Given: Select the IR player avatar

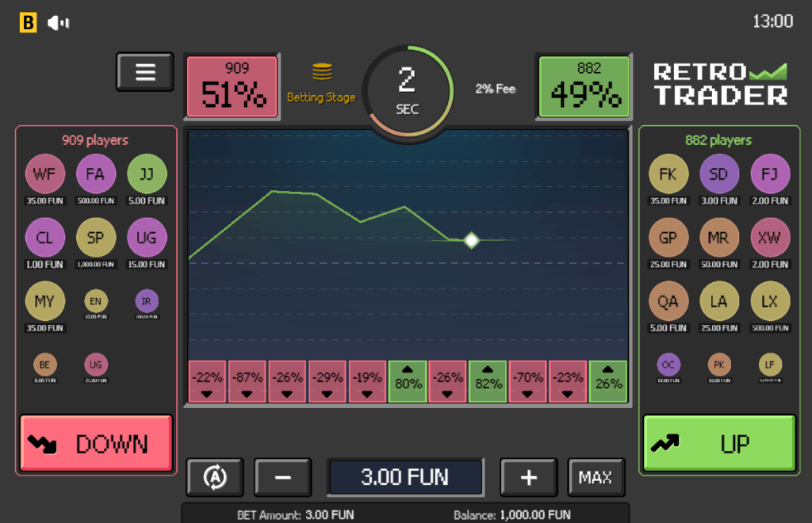Looking at the screenshot, I should click(147, 301).
